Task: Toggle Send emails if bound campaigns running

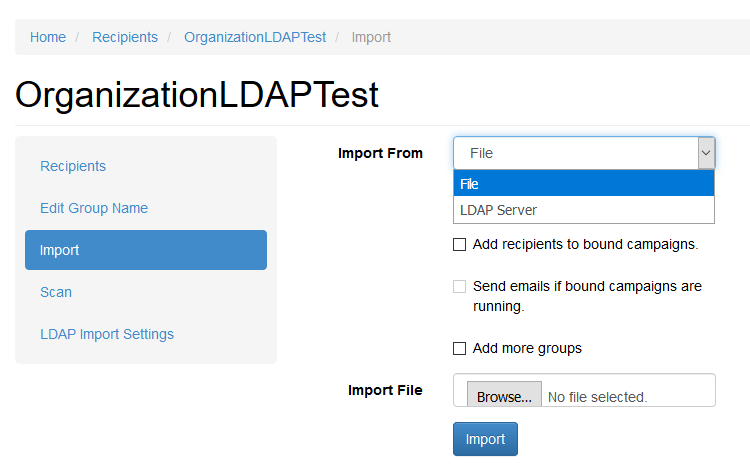Action: pos(459,286)
